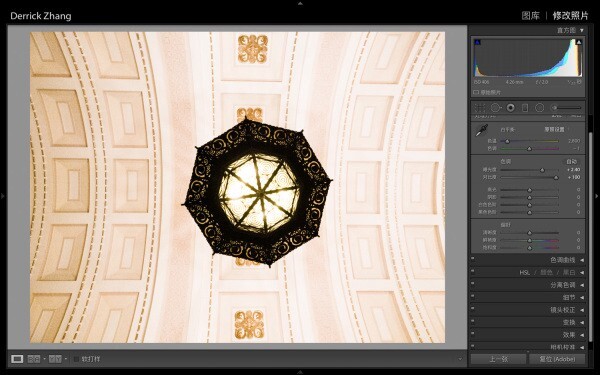Click the contrast value +100 field
This screenshot has width=600, height=375.
574,177
